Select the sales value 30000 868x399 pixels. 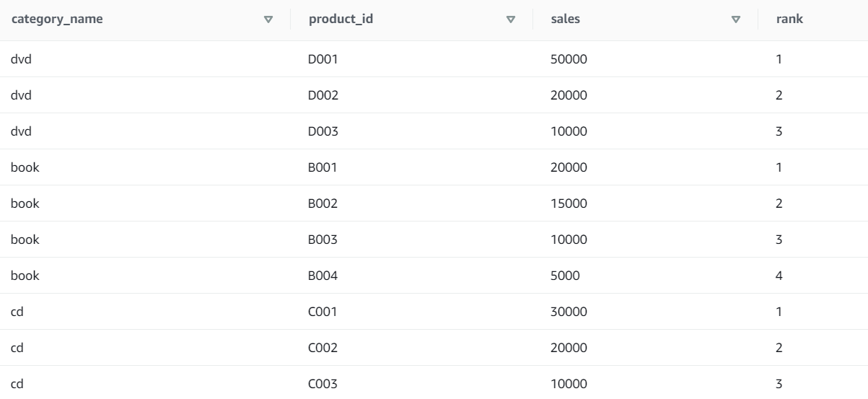[x=569, y=312]
